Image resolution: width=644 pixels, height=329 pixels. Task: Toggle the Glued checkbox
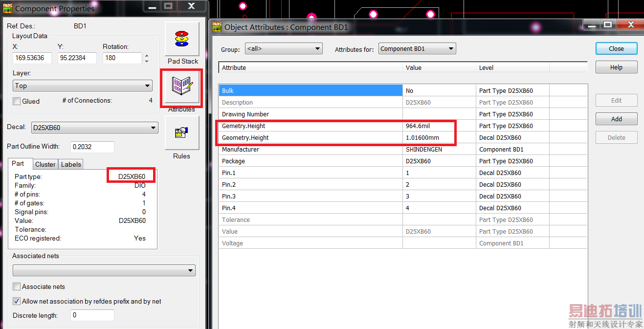17,101
